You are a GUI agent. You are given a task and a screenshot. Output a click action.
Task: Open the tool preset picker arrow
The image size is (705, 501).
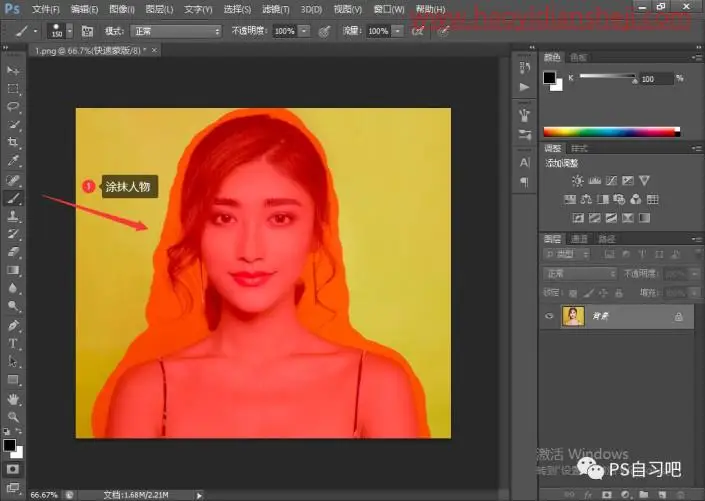[x=35, y=31]
